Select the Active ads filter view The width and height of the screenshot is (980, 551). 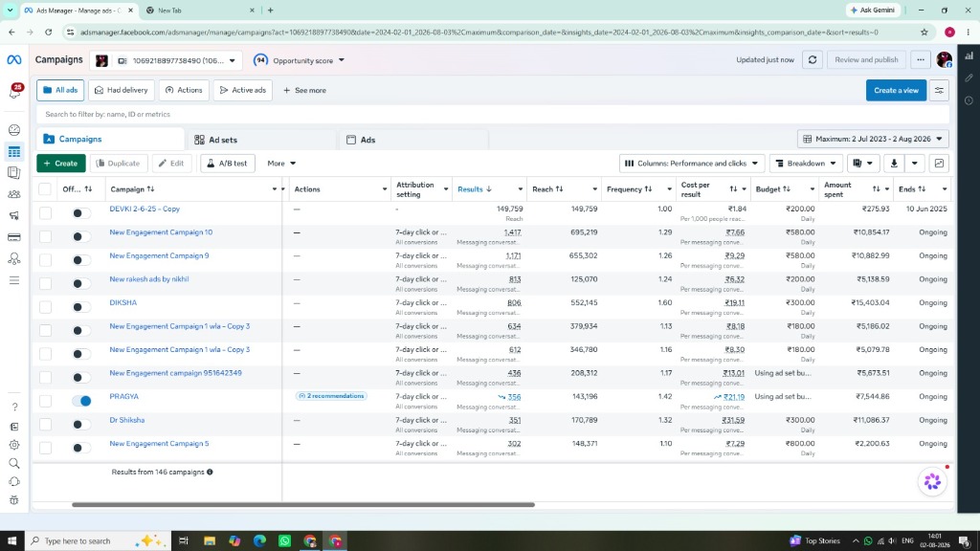pyautogui.click(x=242, y=91)
